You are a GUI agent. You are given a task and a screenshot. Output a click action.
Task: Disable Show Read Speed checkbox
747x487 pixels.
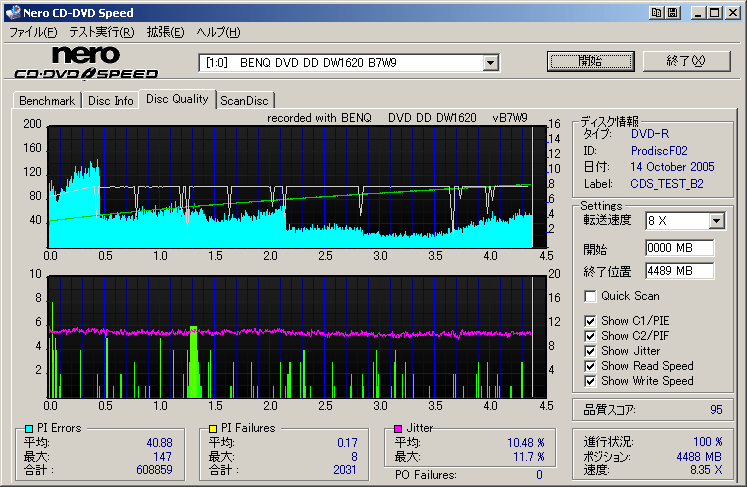coord(590,366)
